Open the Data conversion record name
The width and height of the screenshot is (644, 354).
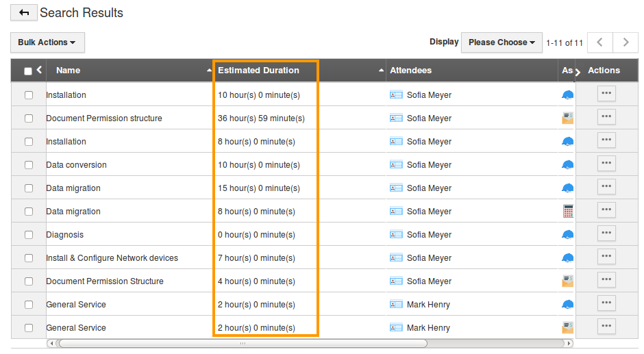pos(76,165)
